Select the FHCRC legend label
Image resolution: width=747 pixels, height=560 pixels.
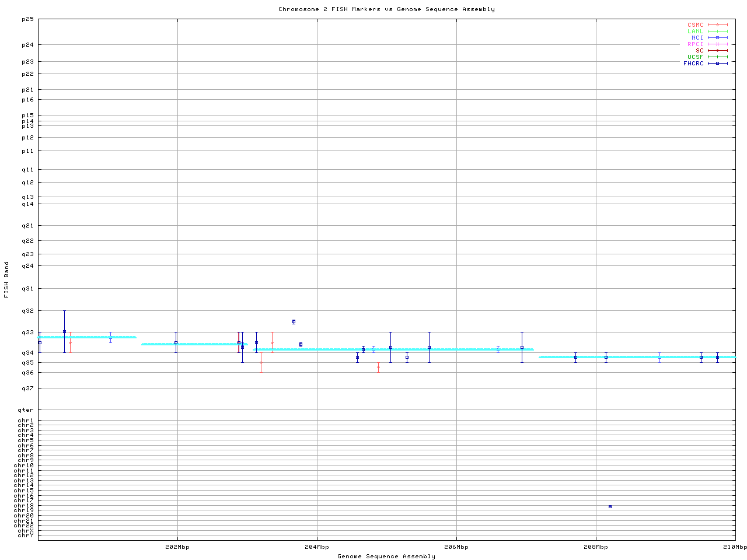pyautogui.click(x=693, y=63)
